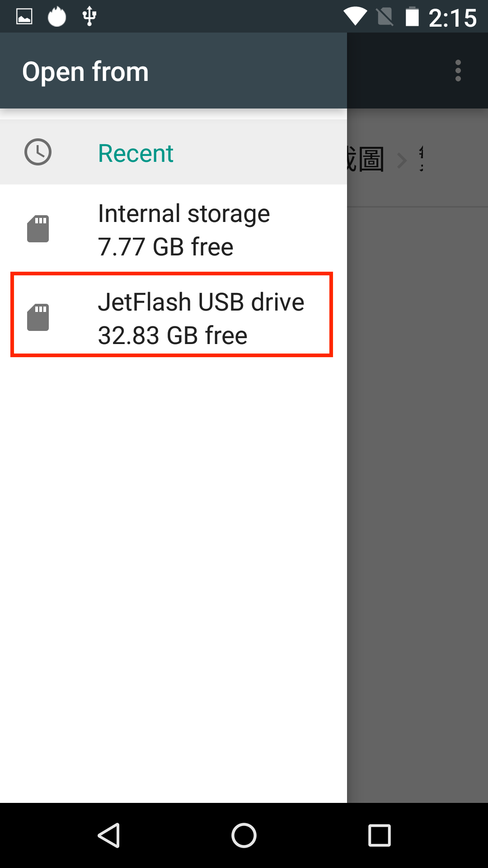The height and width of the screenshot is (868, 488).
Task: Open the three-dot overflow menu
Action: pyautogui.click(x=458, y=71)
